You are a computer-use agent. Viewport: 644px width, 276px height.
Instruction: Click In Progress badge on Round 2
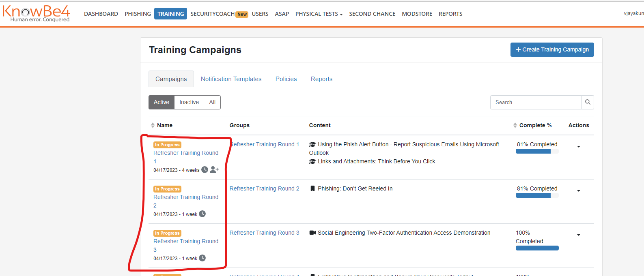pos(167,189)
